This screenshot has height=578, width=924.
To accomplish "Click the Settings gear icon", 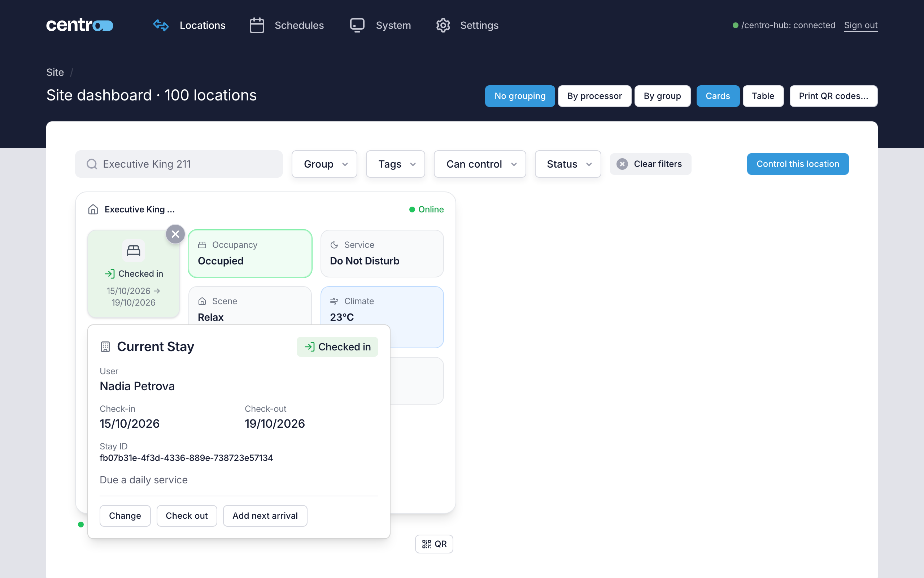I will (443, 25).
